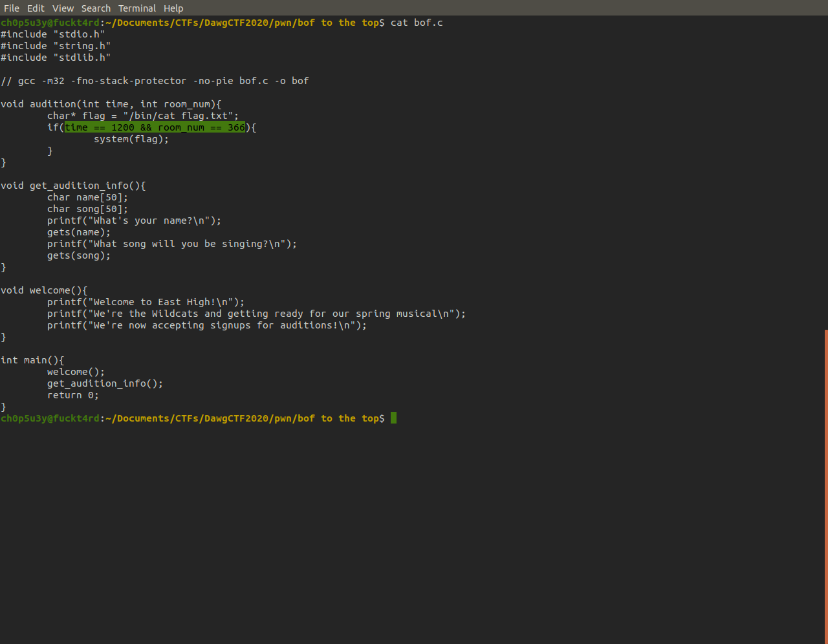
Task: Click the 'gets(name);' line
Action: [x=79, y=232]
